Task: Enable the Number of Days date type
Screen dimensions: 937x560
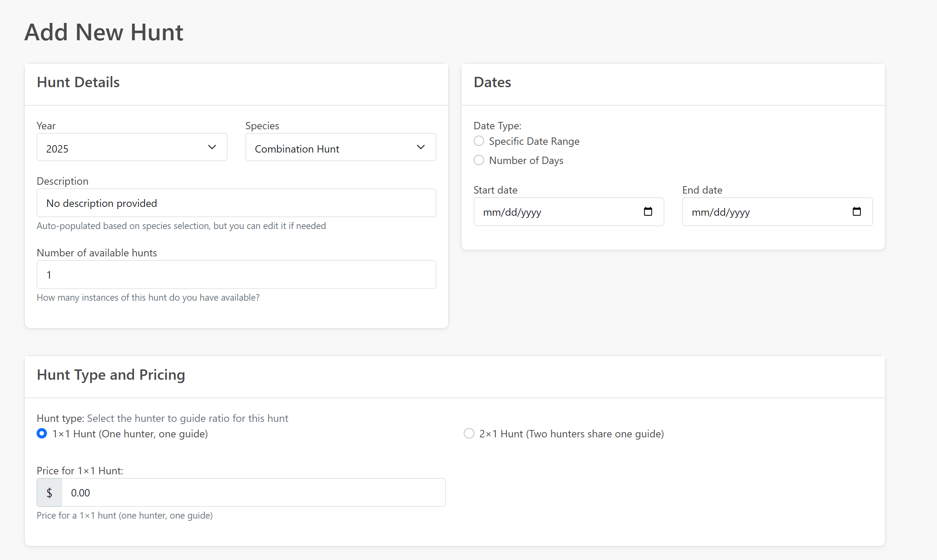Action: 478,160
